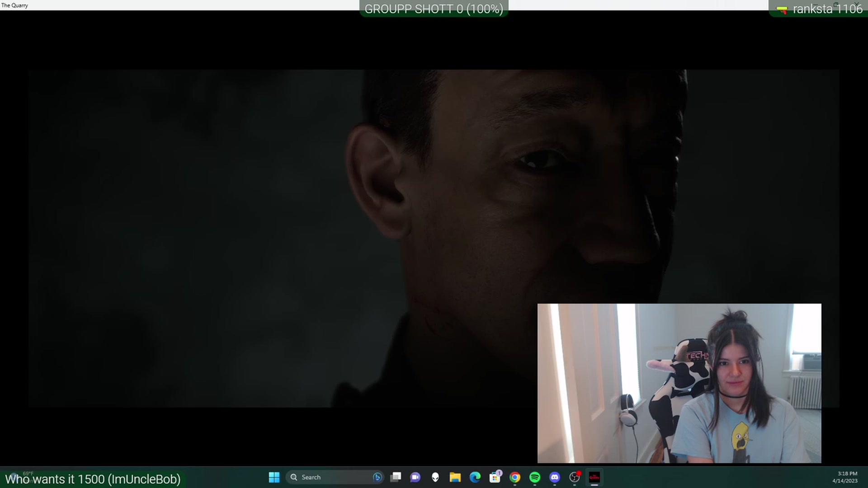Open the Teams Chat taskbar icon
The image size is (868, 488).
415,477
